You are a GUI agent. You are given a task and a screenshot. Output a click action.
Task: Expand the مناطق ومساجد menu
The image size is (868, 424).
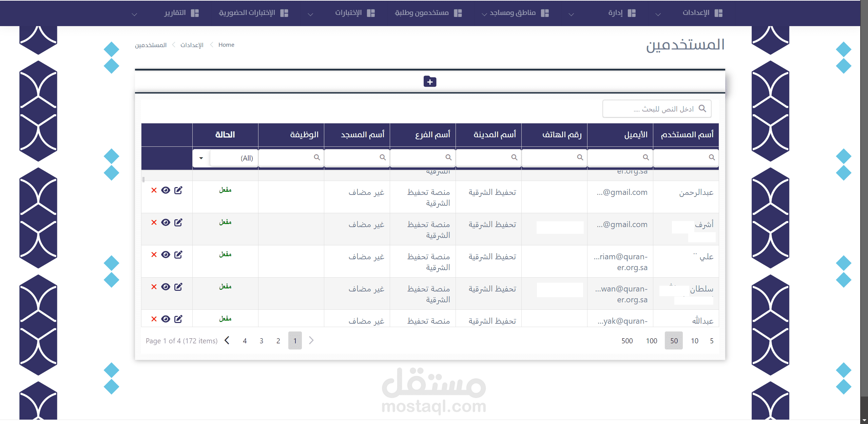[513, 13]
